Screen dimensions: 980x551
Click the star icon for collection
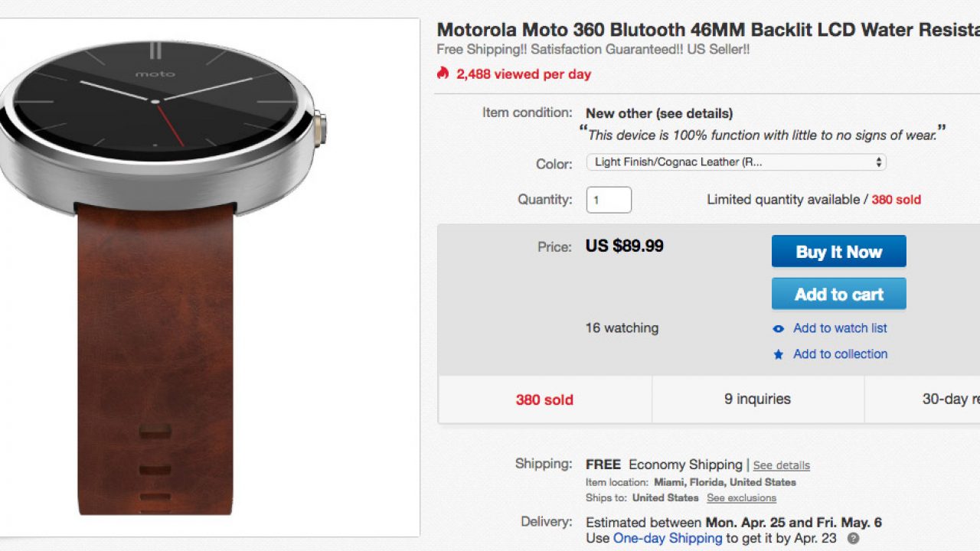[779, 354]
